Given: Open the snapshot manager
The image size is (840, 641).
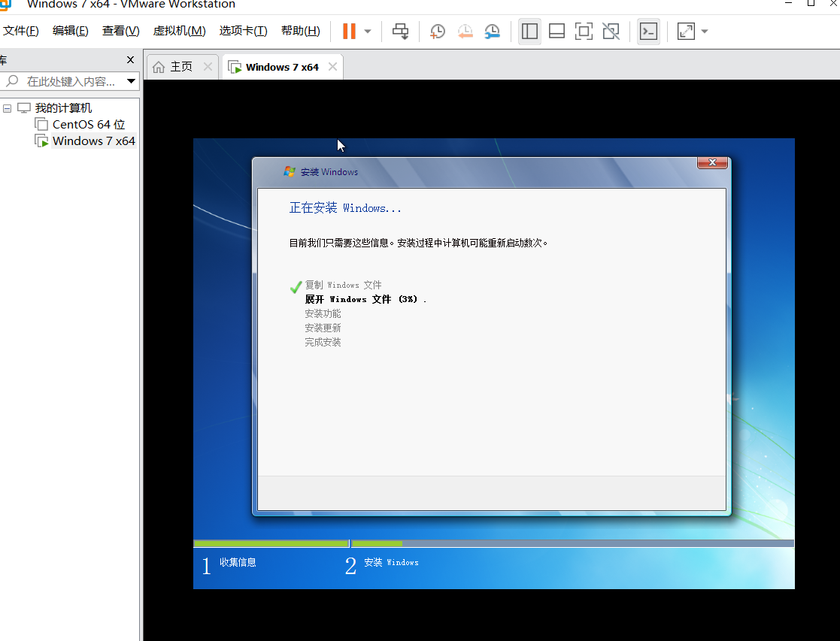Looking at the screenshot, I should pyautogui.click(x=492, y=31).
